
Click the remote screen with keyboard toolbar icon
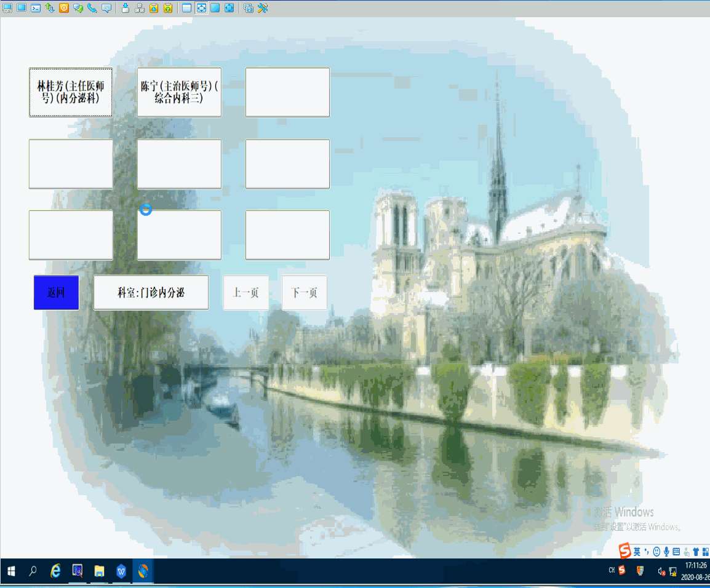(x=7, y=8)
